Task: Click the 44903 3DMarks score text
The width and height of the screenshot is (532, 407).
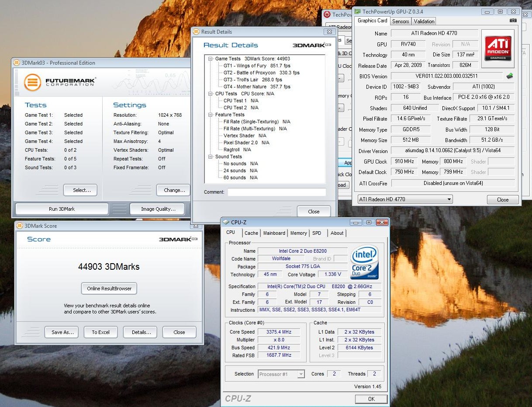Action: pos(109,267)
